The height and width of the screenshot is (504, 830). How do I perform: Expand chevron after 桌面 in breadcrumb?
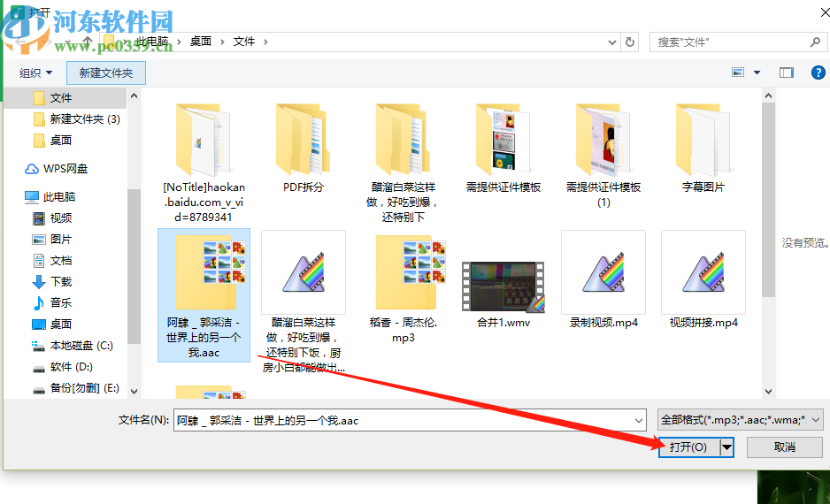click(x=222, y=42)
